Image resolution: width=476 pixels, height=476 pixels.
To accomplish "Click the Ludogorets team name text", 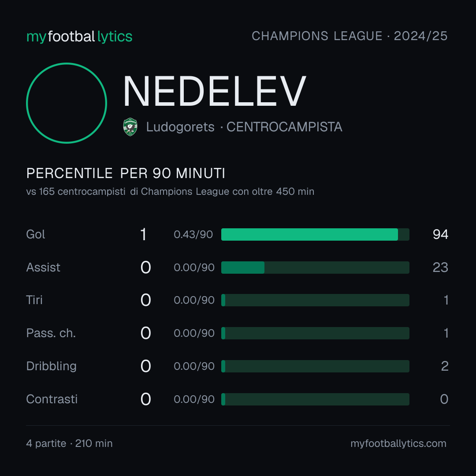I will click(180, 127).
